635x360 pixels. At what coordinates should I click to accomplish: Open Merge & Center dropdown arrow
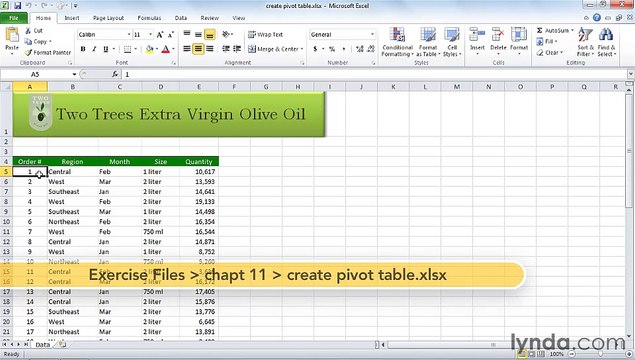[x=302, y=49]
